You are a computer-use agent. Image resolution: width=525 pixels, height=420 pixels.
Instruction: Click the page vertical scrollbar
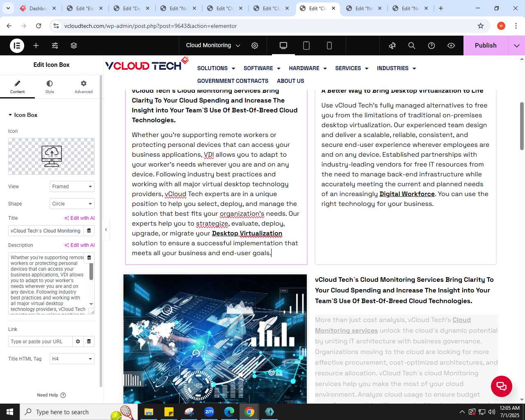(x=522, y=126)
